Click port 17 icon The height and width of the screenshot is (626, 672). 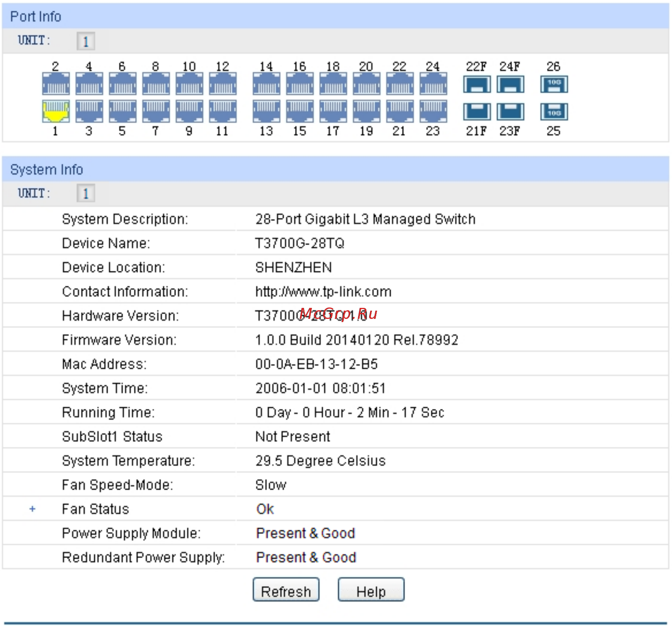pos(333,111)
